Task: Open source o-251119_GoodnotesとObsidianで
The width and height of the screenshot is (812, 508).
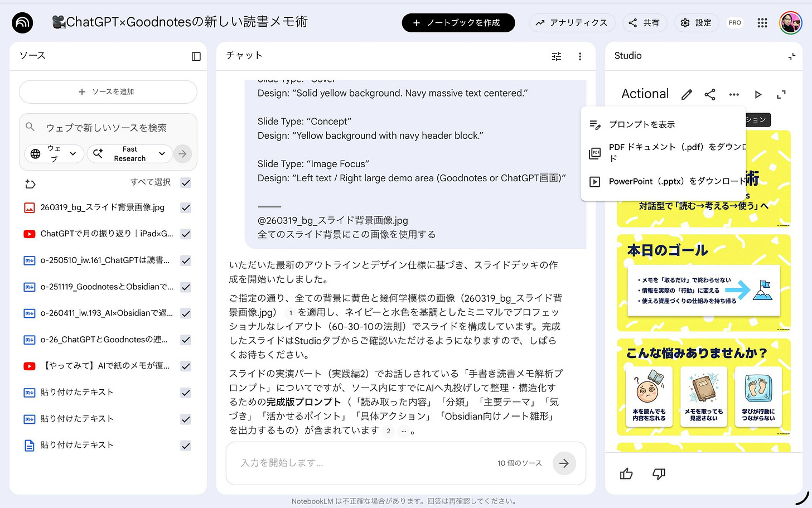Action: (107, 287)
